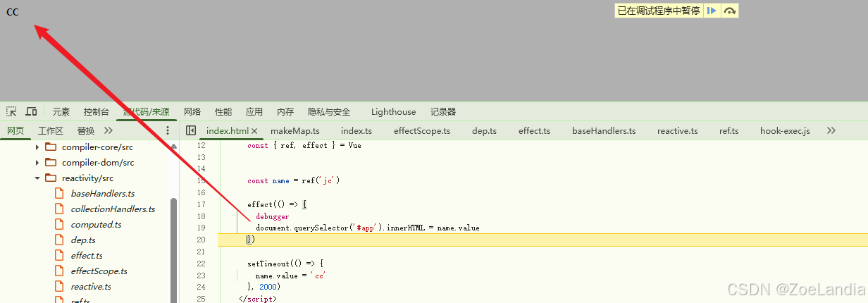
Task: Open the 元素 panel tab
Action: point(61,111)
